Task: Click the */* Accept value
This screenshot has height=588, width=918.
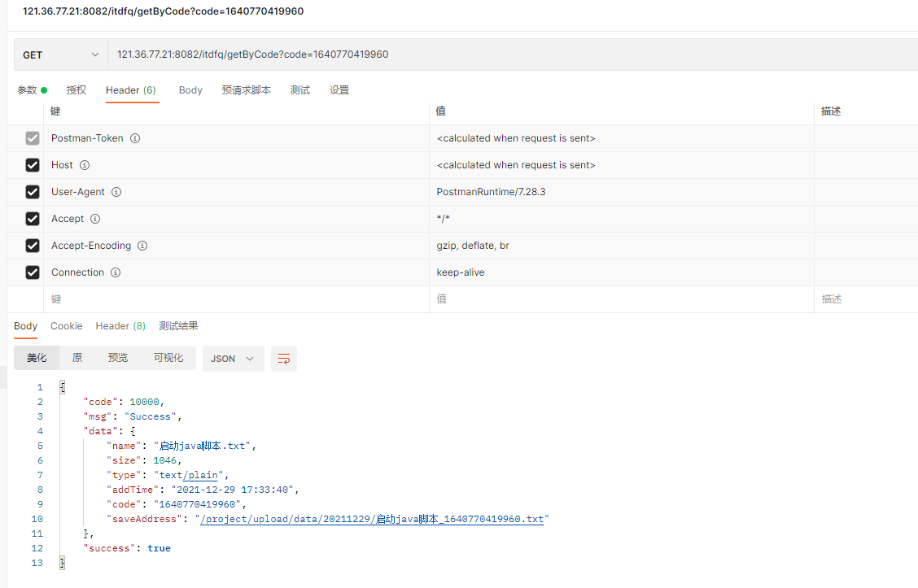Action: pos(444,219)
